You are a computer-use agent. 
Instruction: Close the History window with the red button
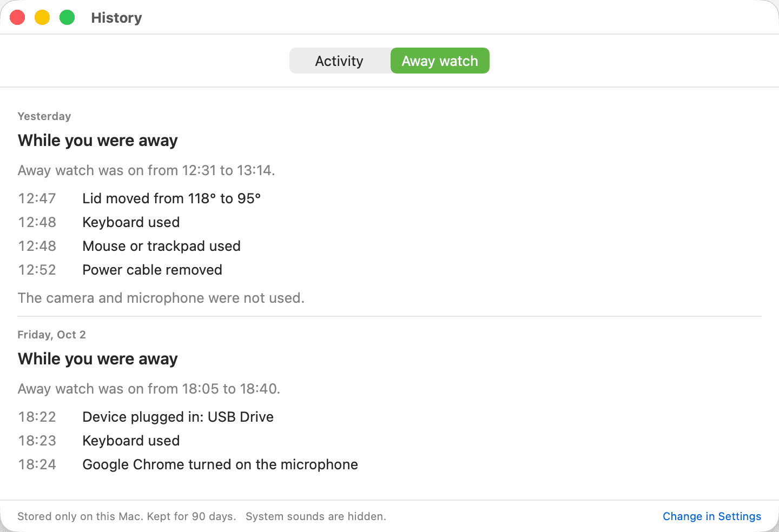coord(17,17)
